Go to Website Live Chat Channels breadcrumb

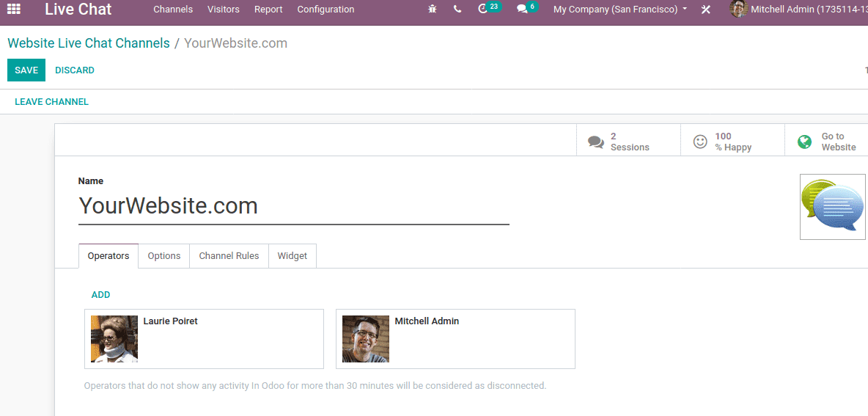tap(89, 43)
